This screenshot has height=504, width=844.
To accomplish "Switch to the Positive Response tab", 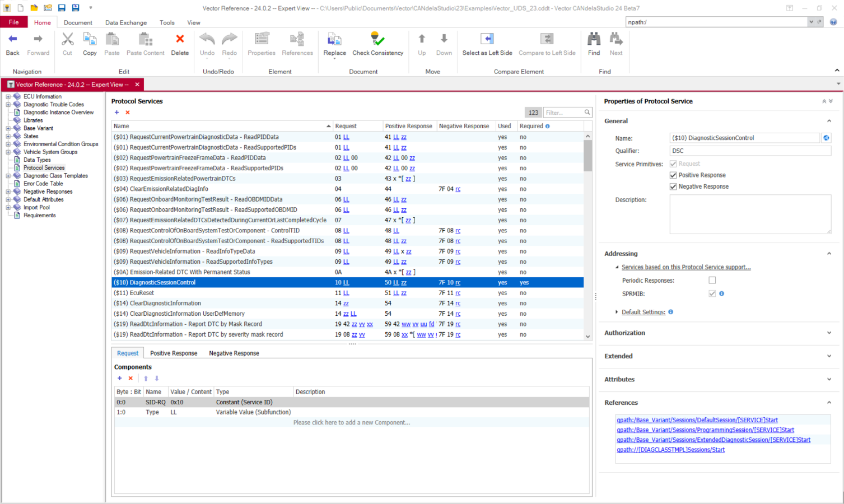I will click(x=174, y=353).
